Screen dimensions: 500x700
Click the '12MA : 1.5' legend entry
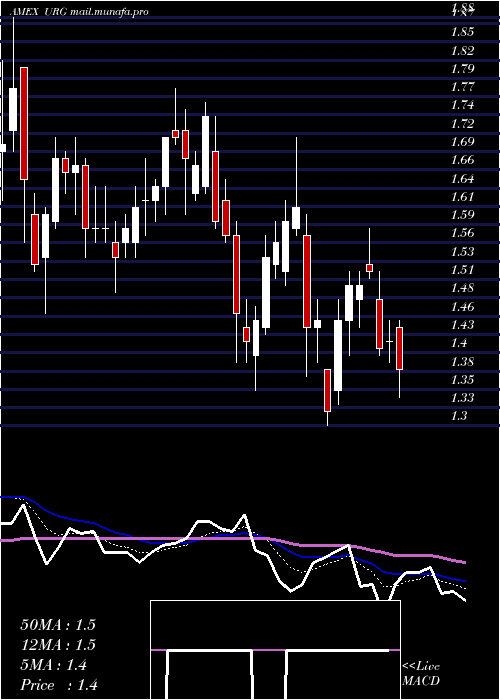coord(58,645)
